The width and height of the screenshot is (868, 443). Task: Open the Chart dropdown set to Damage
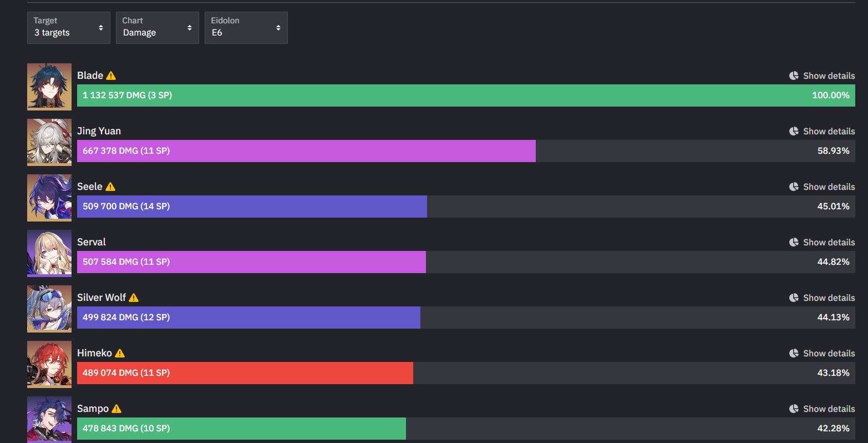(x=158, y=28)
